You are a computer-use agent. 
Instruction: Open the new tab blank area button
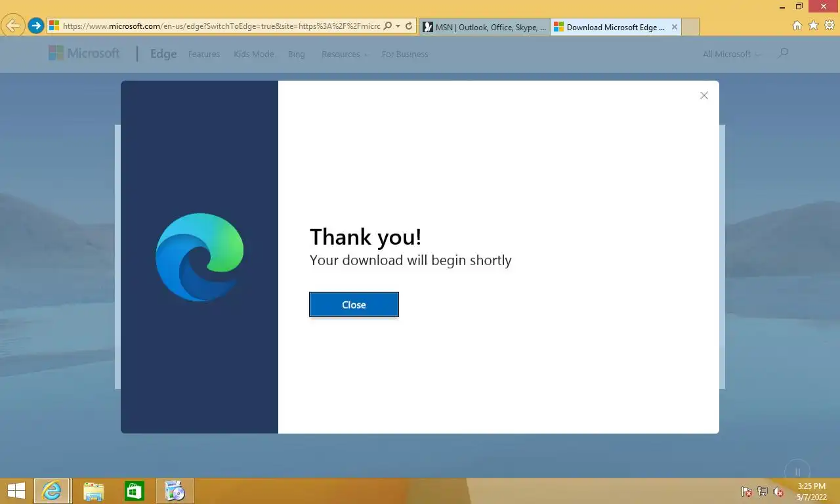pyautogui.click(x=690, y=27)
